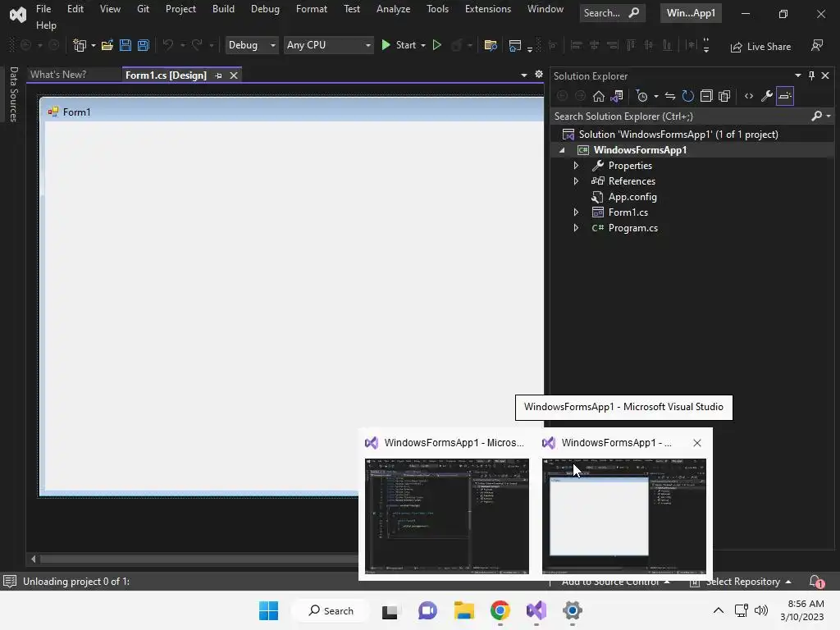Click Search Solution Explorer input field
Viewport: 840px width, 630px height.
pos(682,116)
